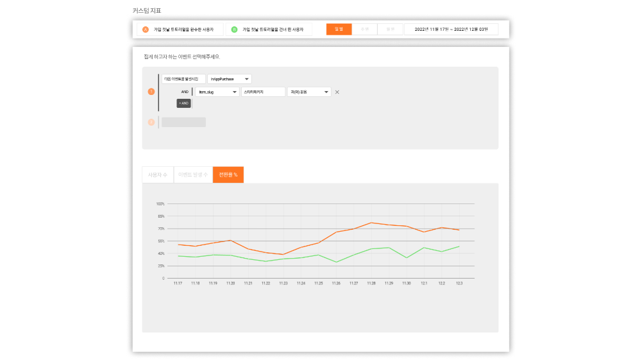Click the orange A segment badge
This screenshot has height=362, width=644.
pyautogui.click(x=146, y=30)
